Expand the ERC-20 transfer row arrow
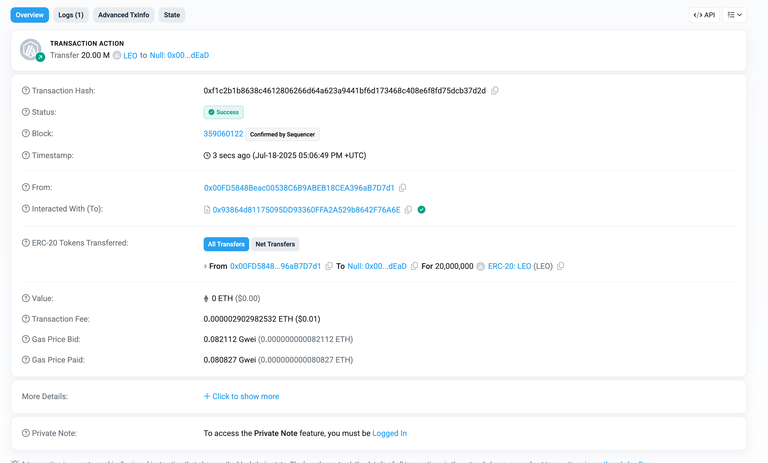Viewport: 768px width, 463px height. 205,266
